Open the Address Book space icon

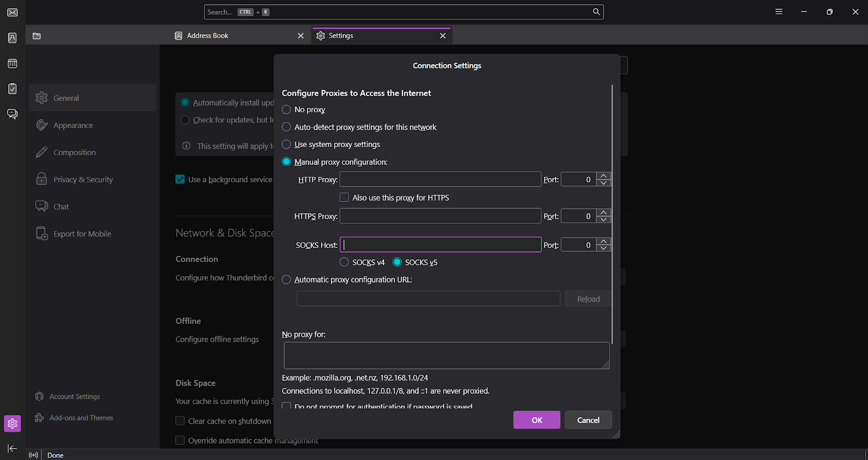(12, 38)
